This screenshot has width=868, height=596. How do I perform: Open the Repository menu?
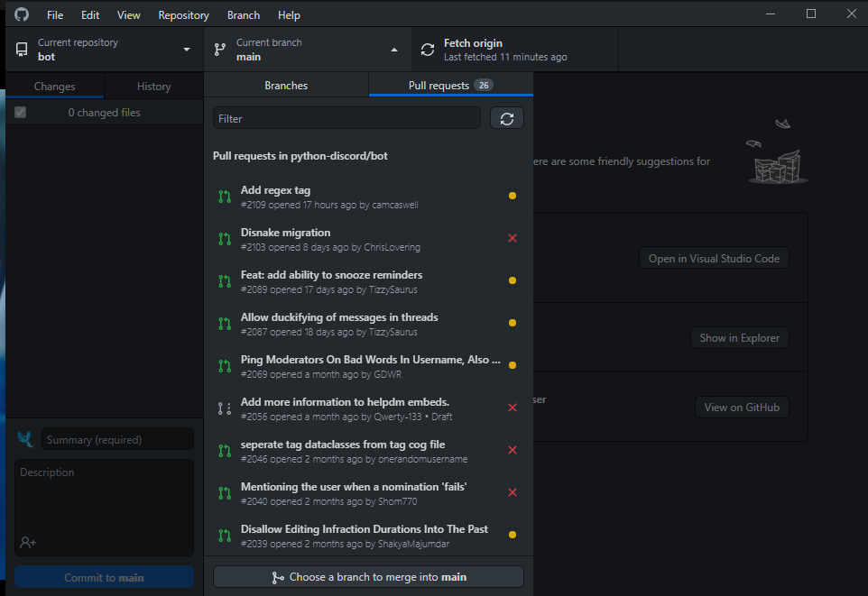point(184,15)
